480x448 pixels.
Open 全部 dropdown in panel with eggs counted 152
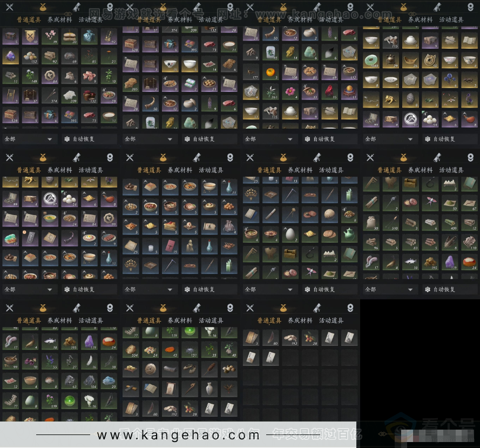click(29, 139)
